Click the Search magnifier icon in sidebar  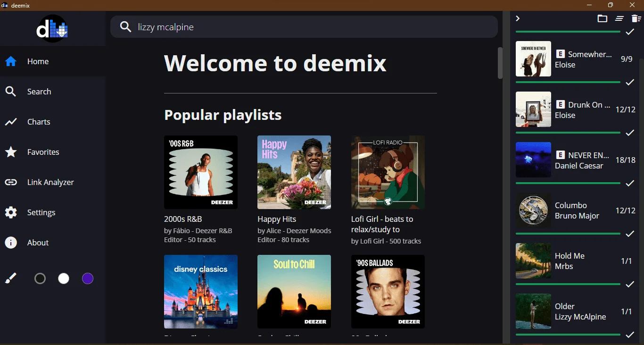coord(11,92)
